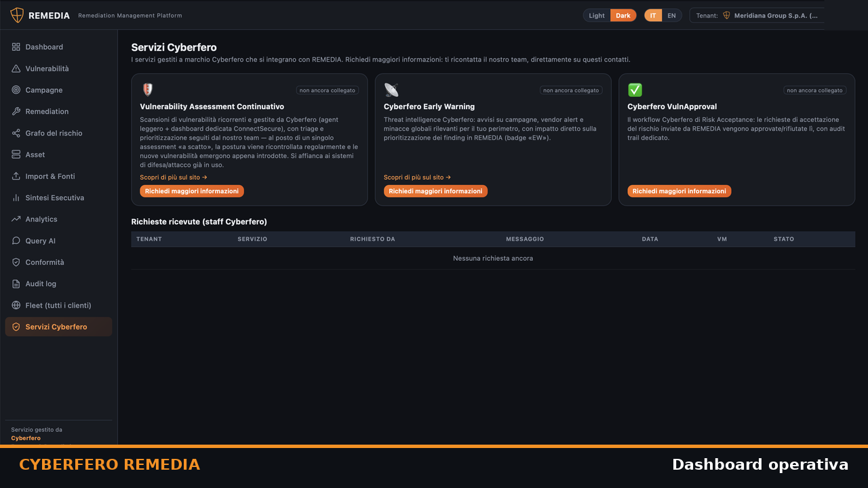The width and height of the screenshot is (868, 488).
Task: Click the TENANT column header
Action: (x=149, y=239)
